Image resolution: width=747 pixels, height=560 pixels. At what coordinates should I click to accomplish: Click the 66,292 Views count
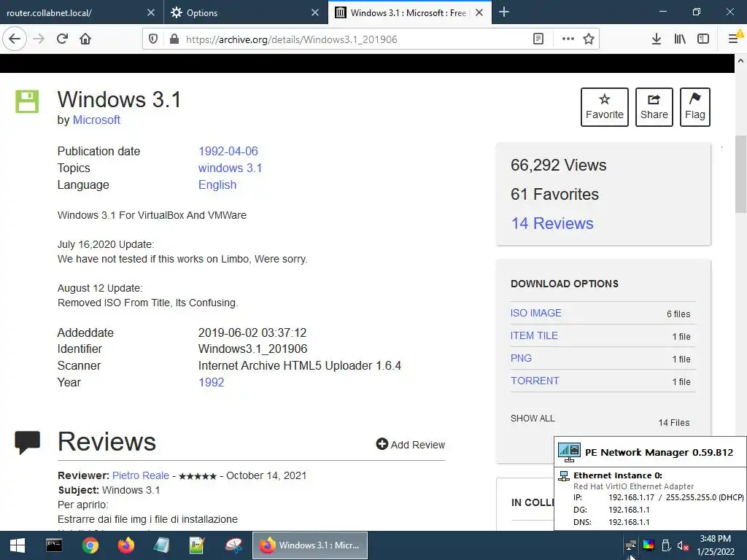pyautogui.click(x=558, y=166)
